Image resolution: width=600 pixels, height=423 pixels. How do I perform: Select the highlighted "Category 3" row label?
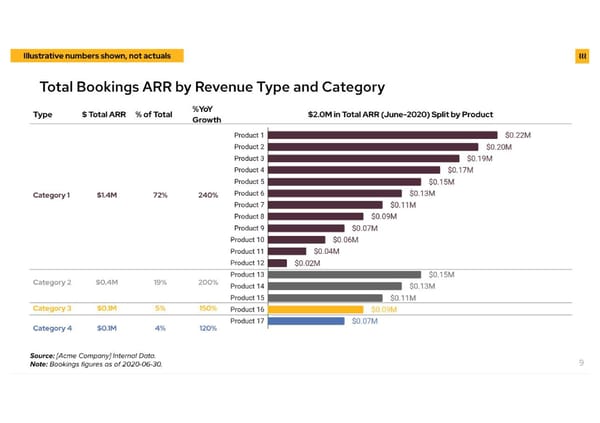click(52, 309)
